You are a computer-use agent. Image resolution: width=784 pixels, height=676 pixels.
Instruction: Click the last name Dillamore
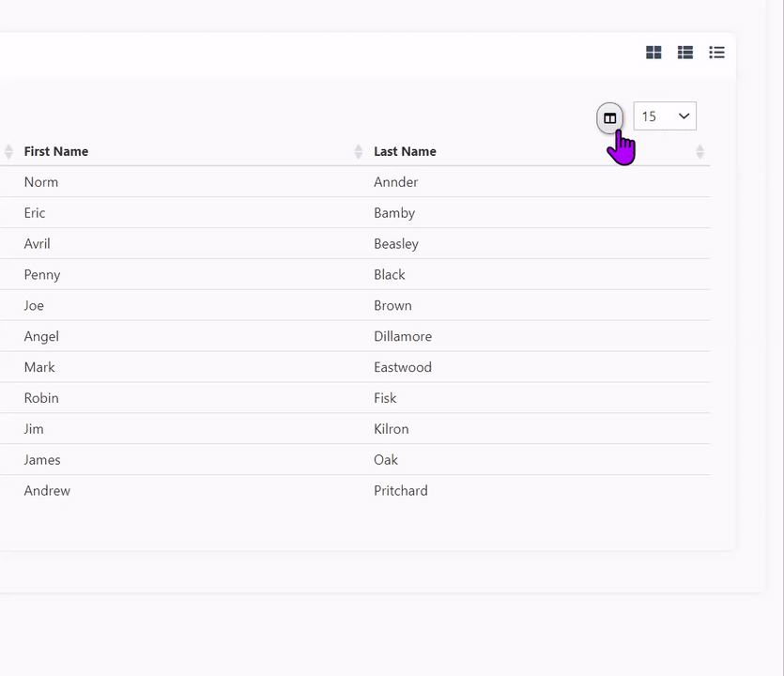click(403, 336)
